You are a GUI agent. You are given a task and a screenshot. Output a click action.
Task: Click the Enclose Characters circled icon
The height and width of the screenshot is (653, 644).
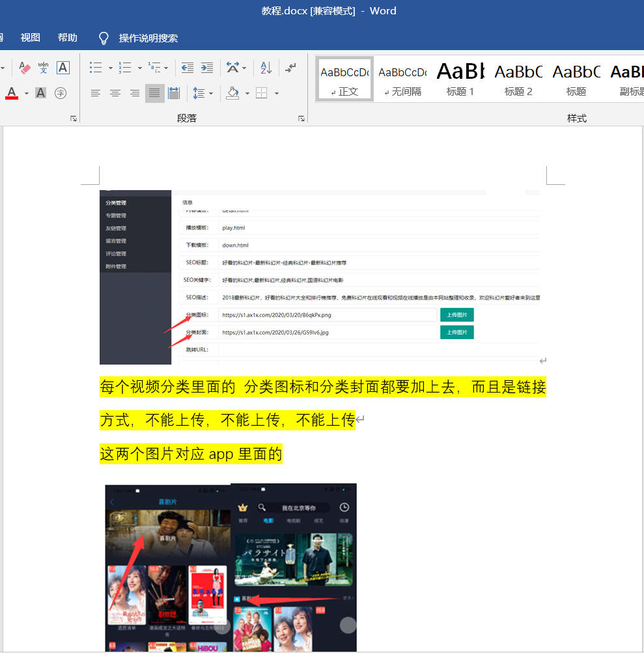[61, 93]
